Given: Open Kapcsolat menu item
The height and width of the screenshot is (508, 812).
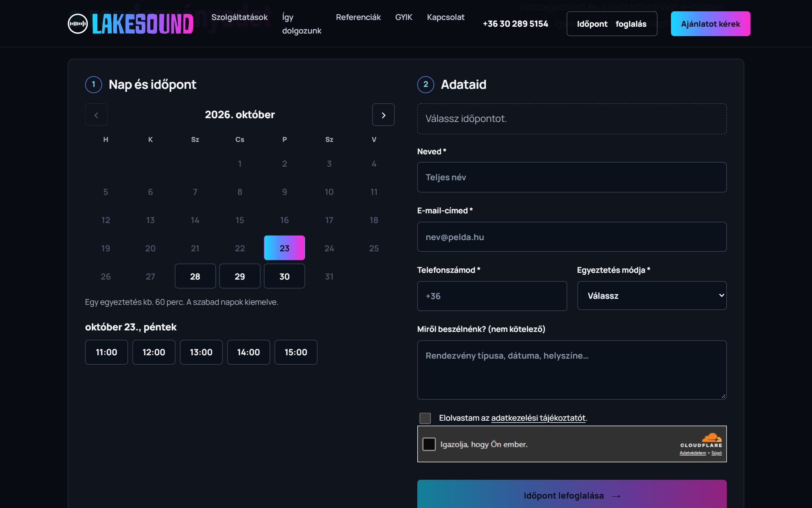Looking at the screenshot, I should click(x=445, y=17).
